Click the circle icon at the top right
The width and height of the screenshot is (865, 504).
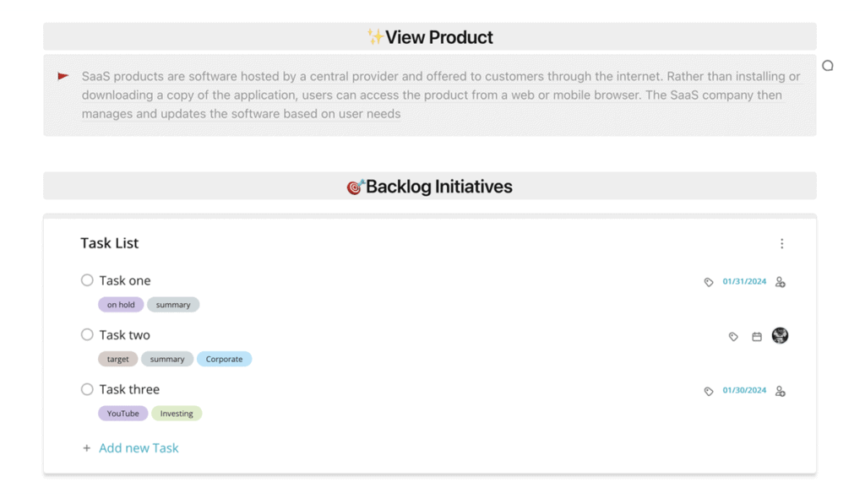[828, 65]
